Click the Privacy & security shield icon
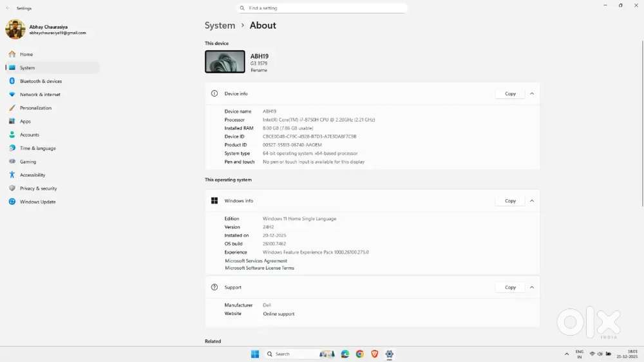The width and height of the screenshot is (644, 362). (12, 189)
